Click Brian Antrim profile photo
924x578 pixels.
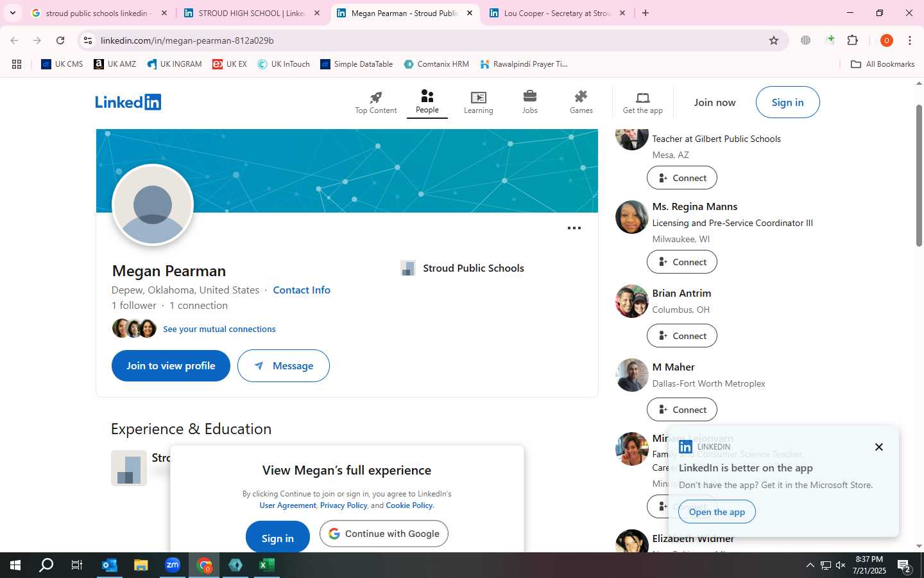coord(631,301)
